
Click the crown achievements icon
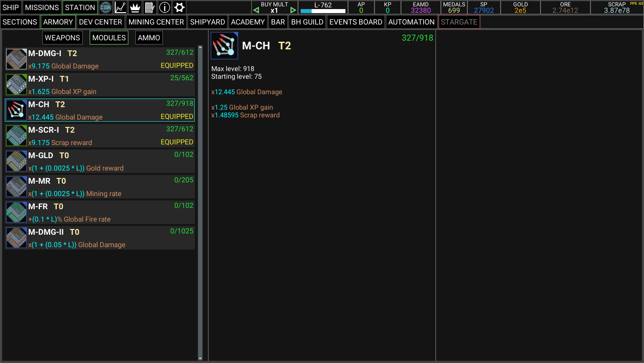135,7
